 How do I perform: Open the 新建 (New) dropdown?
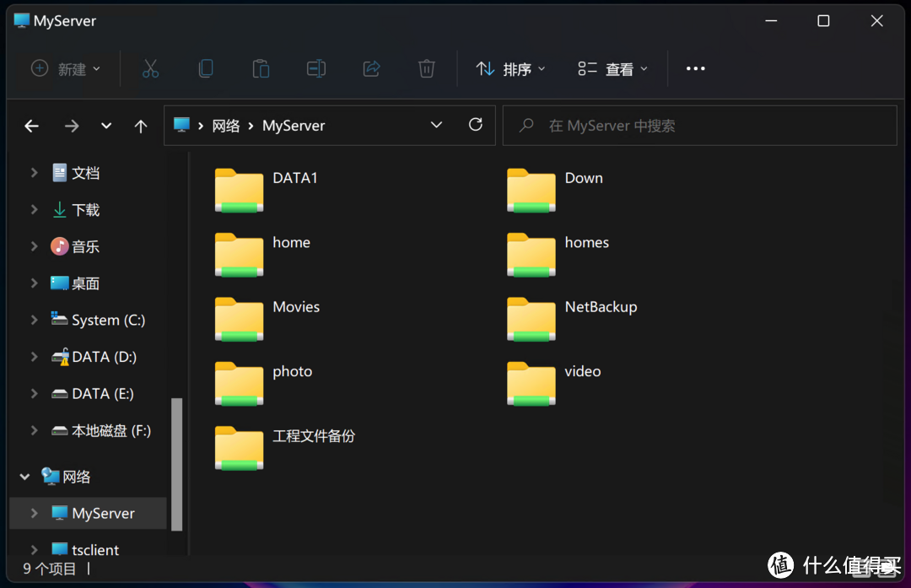coord(66,69)
